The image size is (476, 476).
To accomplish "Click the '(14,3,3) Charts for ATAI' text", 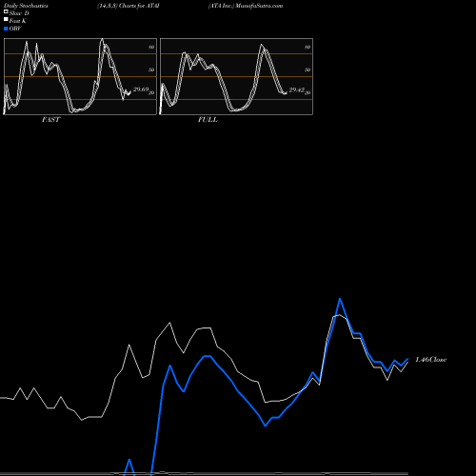I will click(129, 6).
